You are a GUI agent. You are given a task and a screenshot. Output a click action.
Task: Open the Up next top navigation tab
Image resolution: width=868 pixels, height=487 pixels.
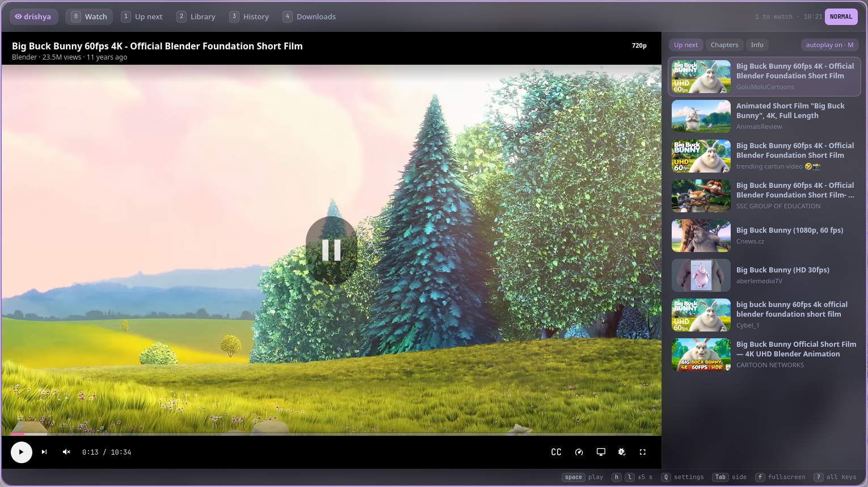(x=142, y=16)
